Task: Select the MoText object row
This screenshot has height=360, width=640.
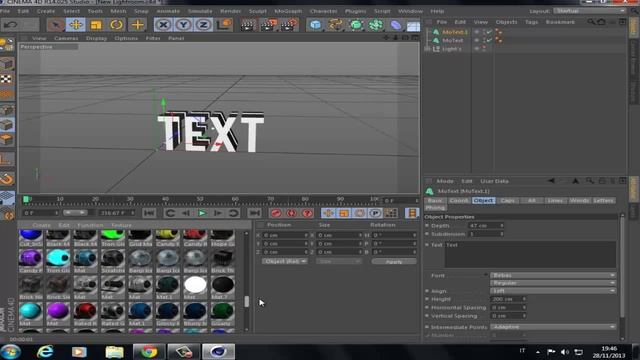Action: [453, 40]
